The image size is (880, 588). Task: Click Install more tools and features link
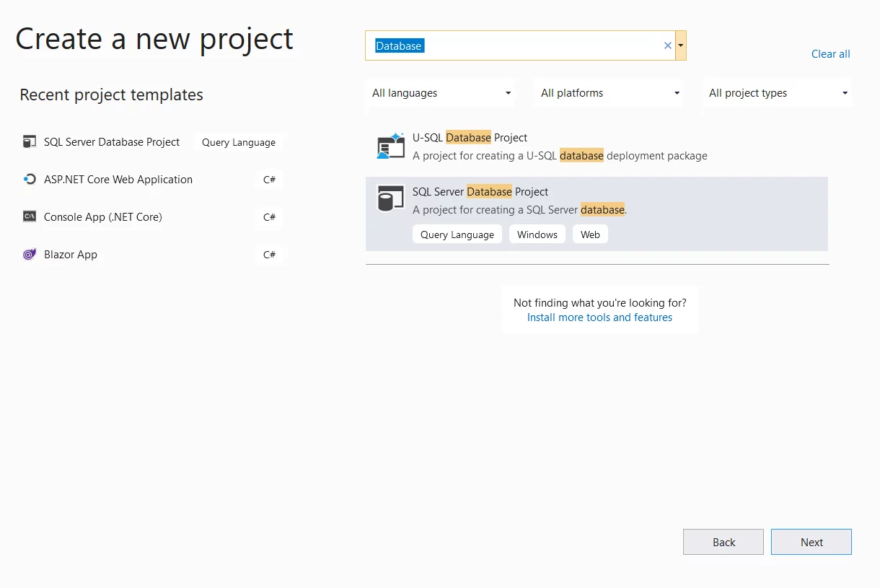click(599, 317)
